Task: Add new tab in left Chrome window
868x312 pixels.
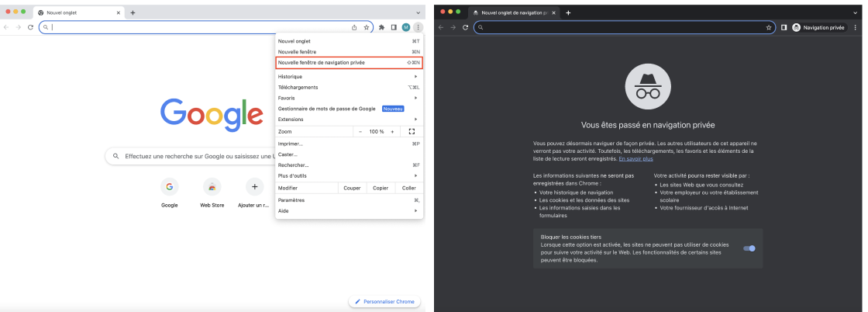Action: click(x=133, y=12)
